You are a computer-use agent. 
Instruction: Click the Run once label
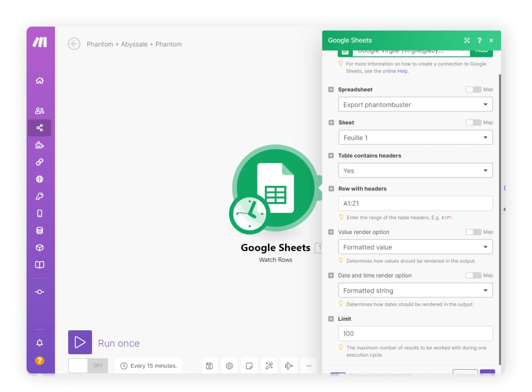tap(119, 343)
